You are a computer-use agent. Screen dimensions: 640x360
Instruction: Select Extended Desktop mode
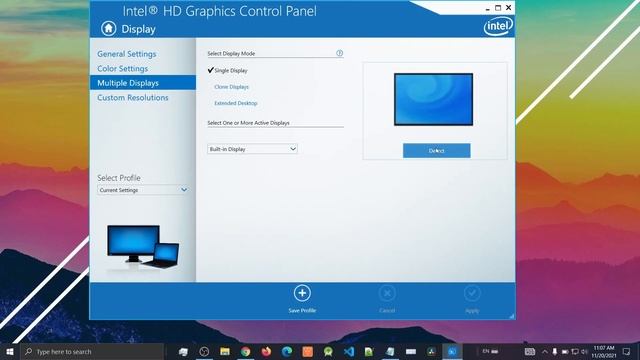[236, 103]
